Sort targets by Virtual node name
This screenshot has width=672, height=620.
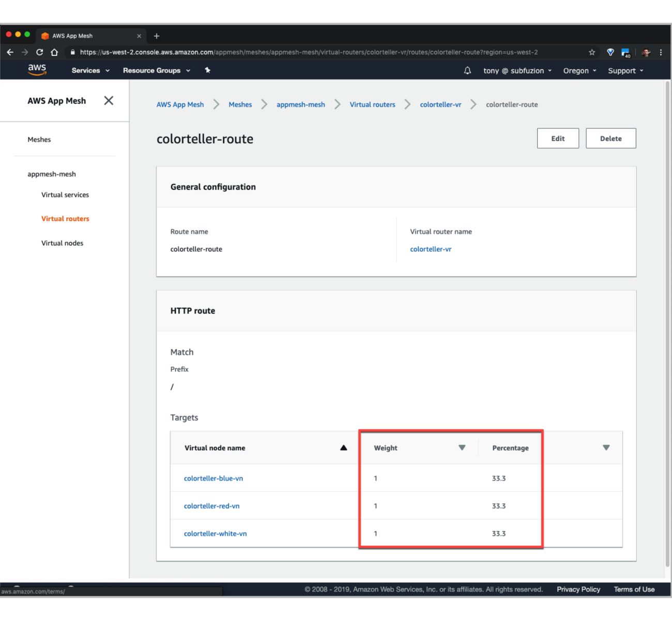tap(343, 448)
